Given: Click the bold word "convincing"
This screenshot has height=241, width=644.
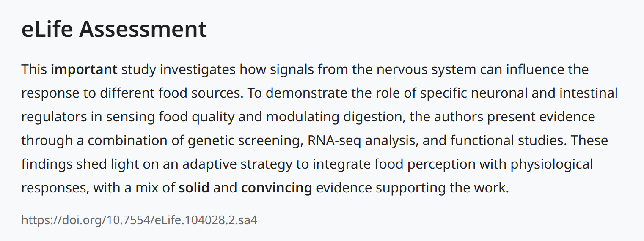Looking at the screenshot, I should coord(276,188).
